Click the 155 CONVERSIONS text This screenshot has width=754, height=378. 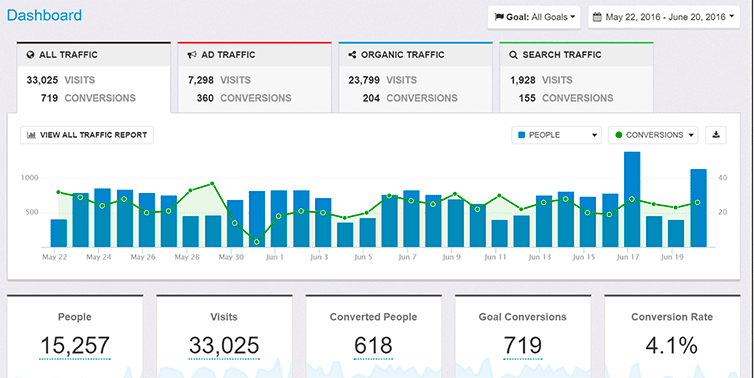[x=566, y=98]
